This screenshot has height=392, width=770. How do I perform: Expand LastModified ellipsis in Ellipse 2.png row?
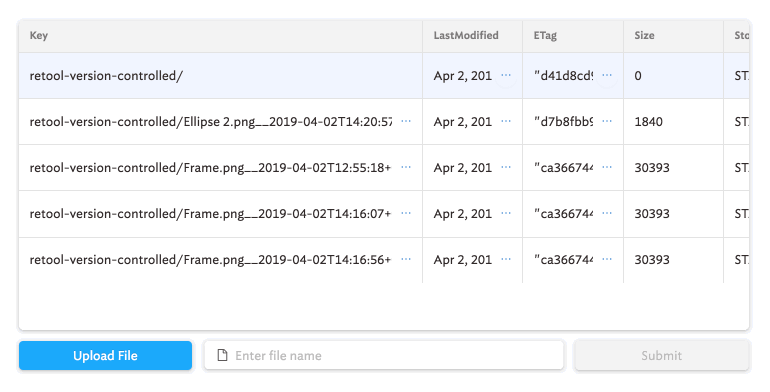506,121
